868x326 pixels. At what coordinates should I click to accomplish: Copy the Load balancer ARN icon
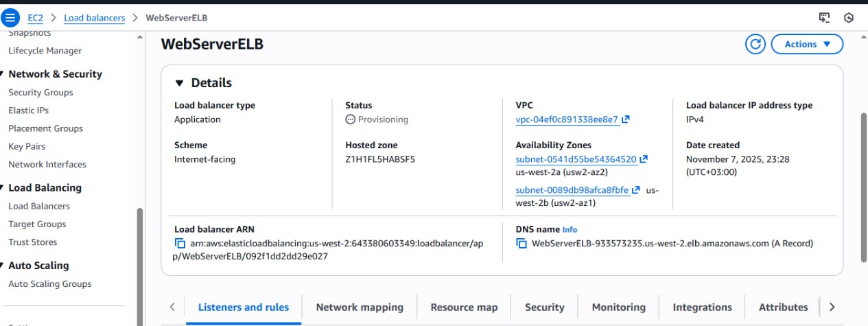[180, 244]
